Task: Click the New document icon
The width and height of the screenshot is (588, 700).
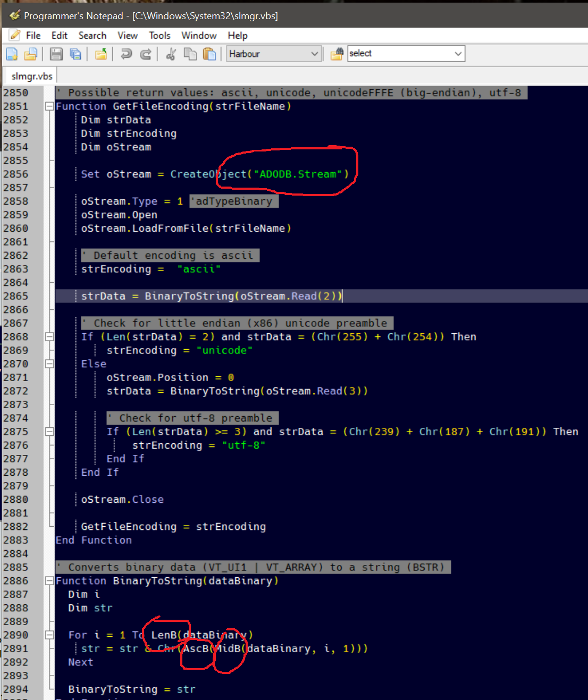Action: (12, 54)
